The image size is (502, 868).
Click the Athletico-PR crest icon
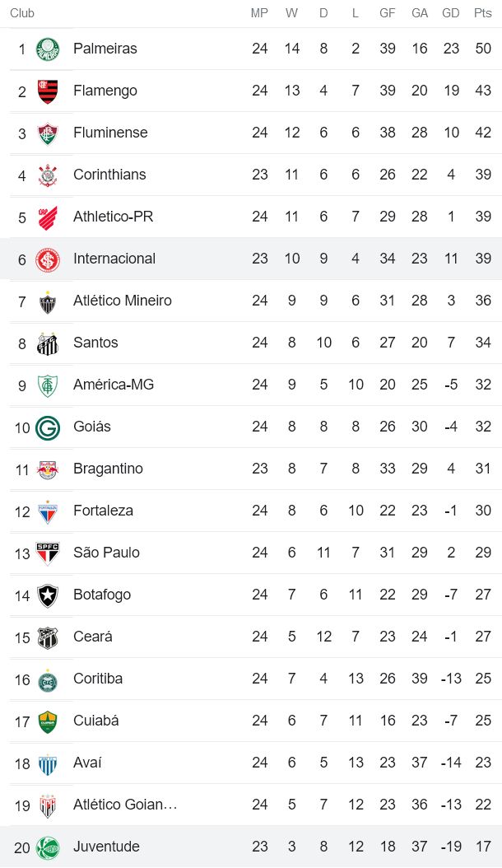click(x=48, y=217)
